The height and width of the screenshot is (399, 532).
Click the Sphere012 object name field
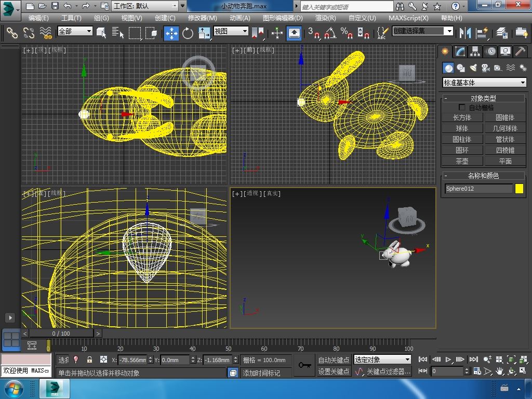click(478, 189)
